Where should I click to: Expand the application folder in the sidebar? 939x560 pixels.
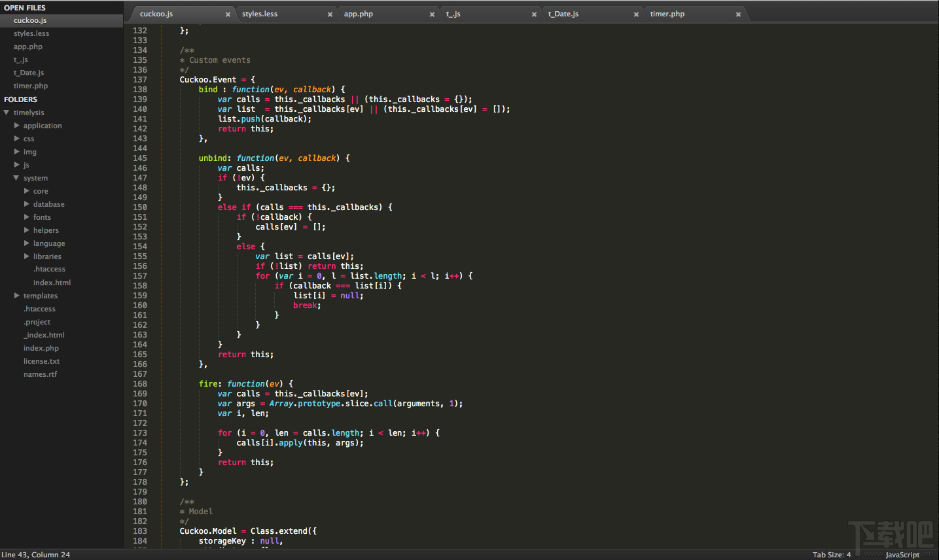pos(18,125)
